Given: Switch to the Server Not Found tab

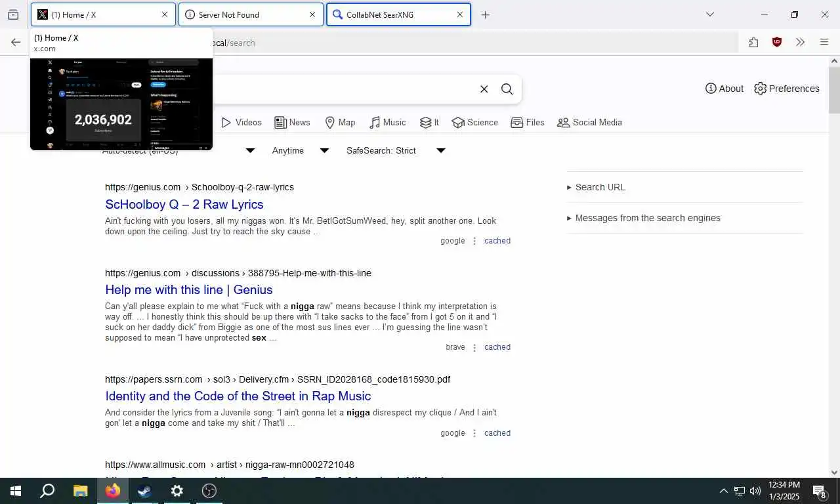Looking at the screenshot, I should 251,14.
